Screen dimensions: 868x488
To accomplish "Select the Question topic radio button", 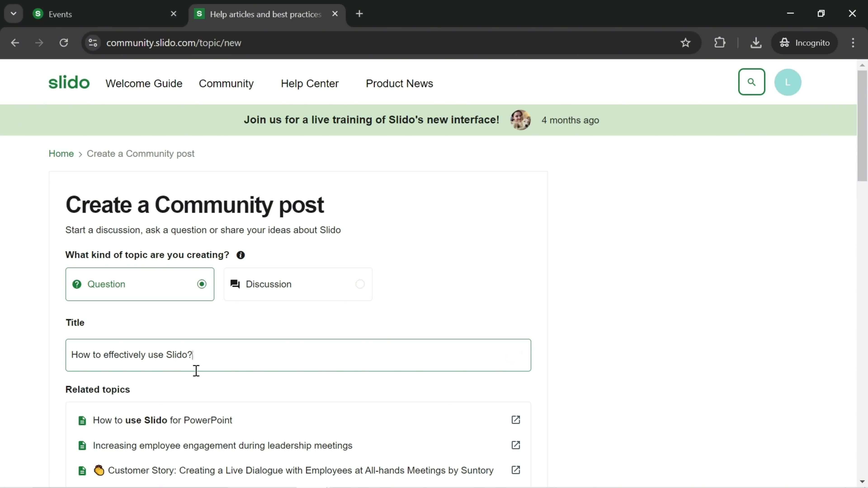I will pyautogui.click(x=201, y=284).
